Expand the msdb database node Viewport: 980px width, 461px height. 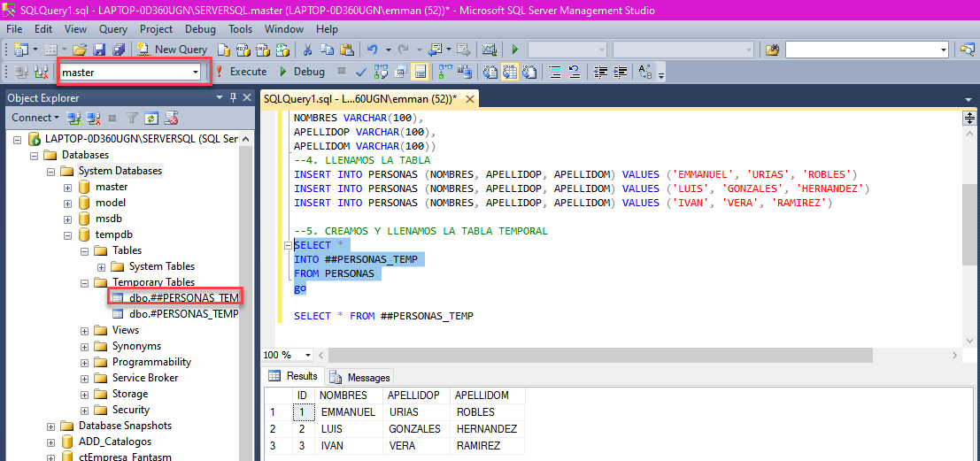[x=68, y=219]
